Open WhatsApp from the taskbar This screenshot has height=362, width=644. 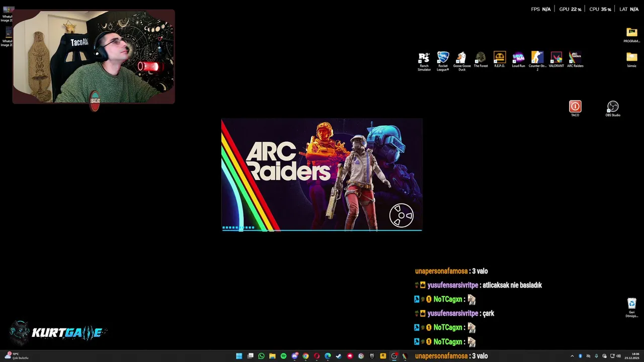(261, 356)
